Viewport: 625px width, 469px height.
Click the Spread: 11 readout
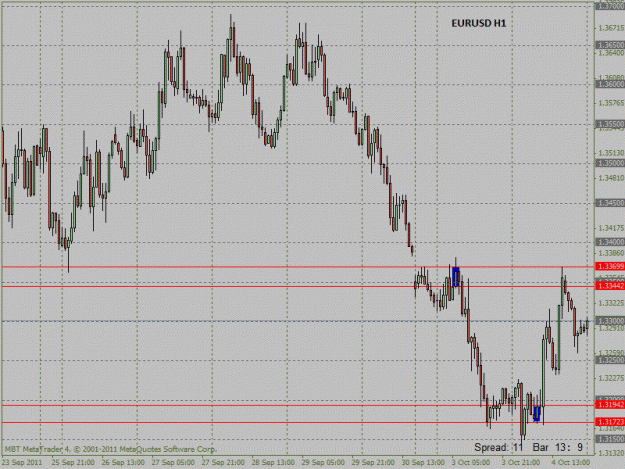click(x=498, y=447)
